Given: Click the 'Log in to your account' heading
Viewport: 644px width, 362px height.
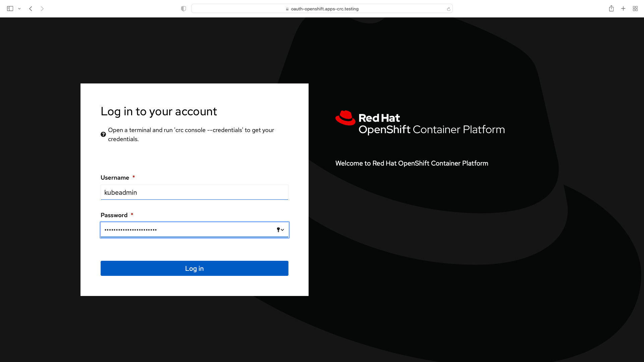Looking at the screenshot, I should (x=159, y=111).
